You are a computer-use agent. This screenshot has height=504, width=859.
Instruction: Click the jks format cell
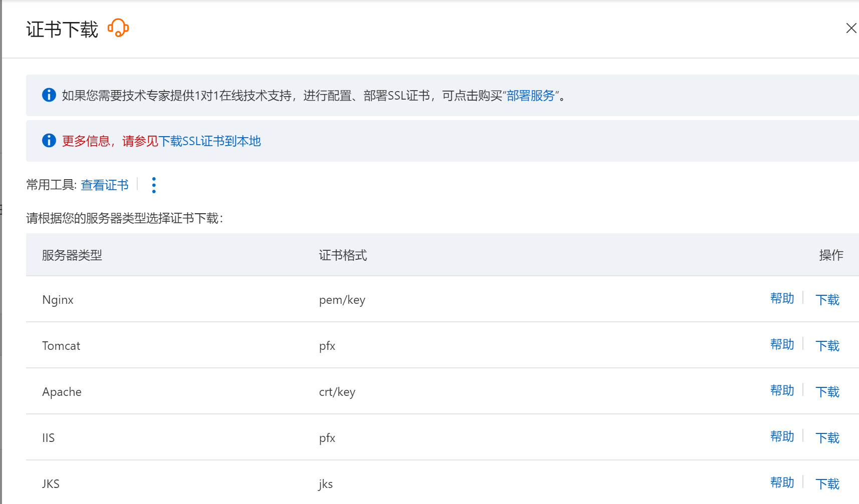(x=326, y=484)
